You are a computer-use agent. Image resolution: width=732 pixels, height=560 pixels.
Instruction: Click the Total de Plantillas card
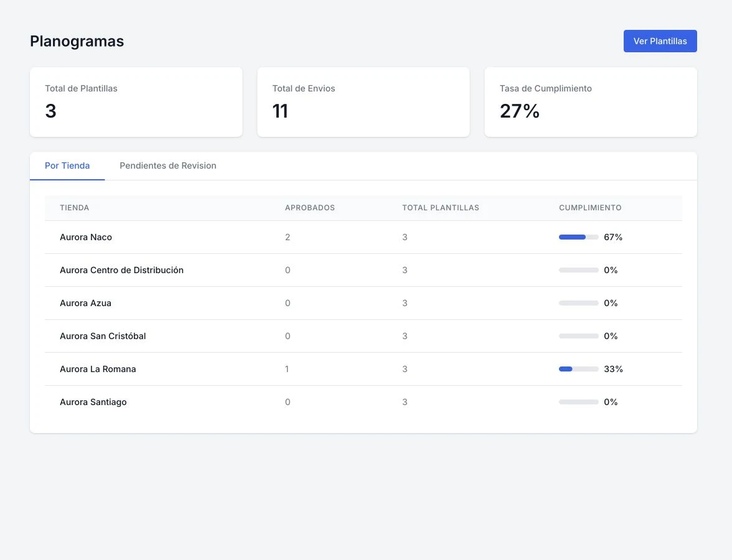click(x=136, y=102)
